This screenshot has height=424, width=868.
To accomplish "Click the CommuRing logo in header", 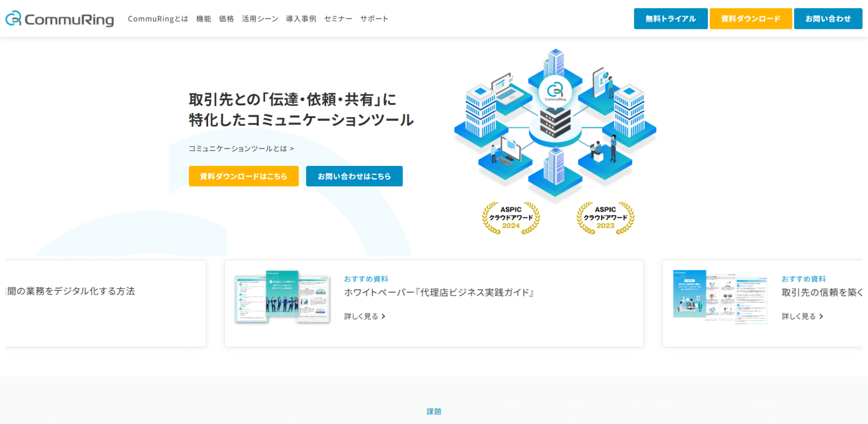I will pos(59,19).
